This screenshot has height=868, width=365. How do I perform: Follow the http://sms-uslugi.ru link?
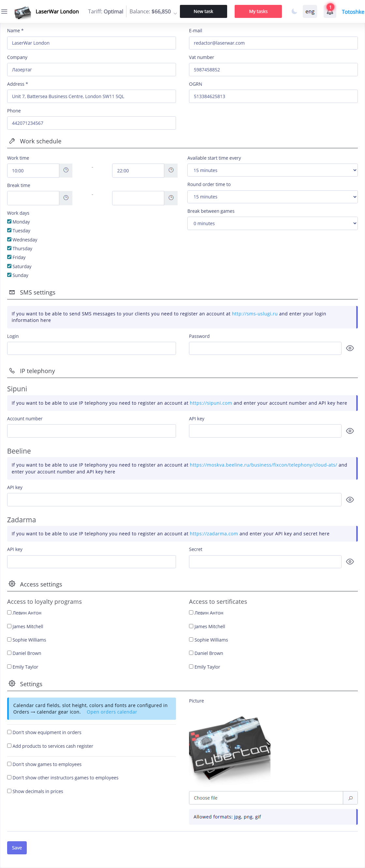click(x=255, y=313)
